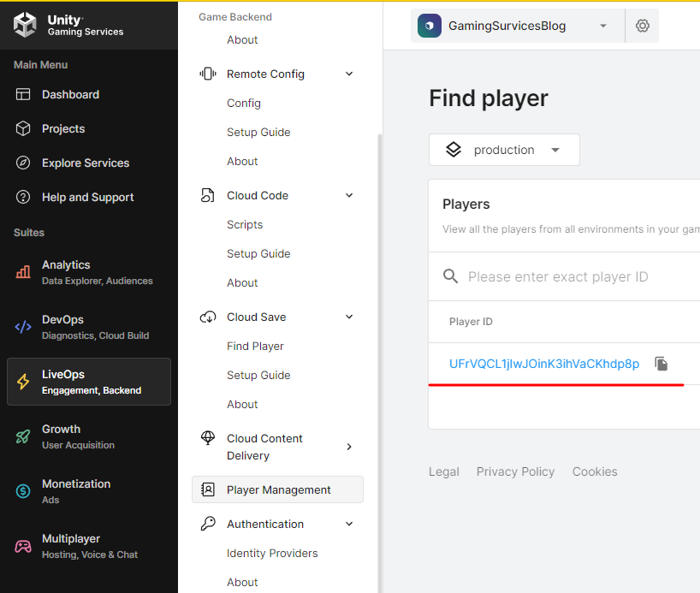Open Dashboard from main menu

[70, 95]
